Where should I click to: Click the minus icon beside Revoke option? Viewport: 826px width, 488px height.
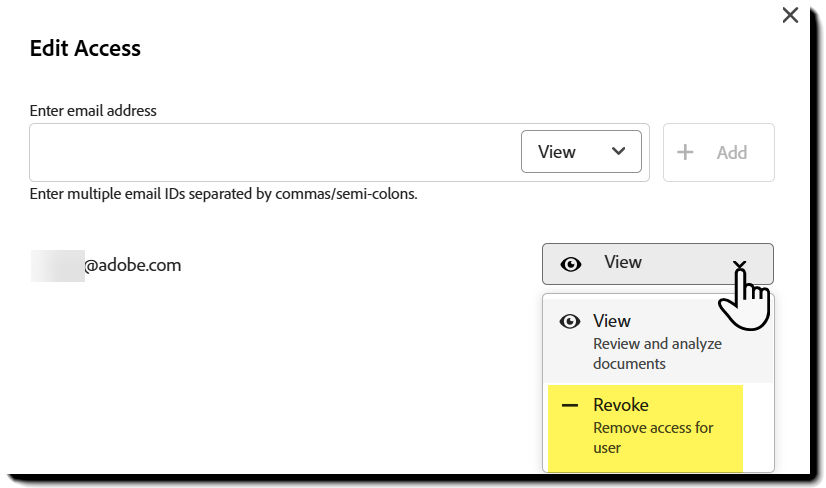[571, 406]
